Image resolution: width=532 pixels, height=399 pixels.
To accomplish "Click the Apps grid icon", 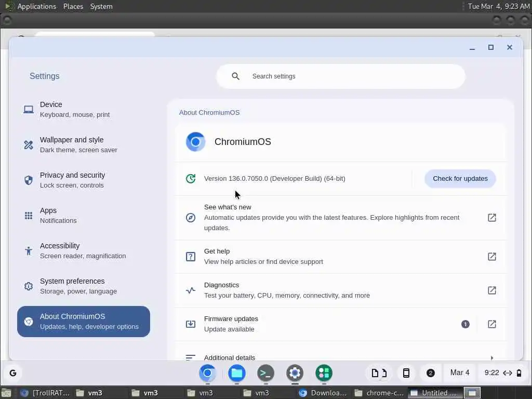I will (x=29, y=216).
